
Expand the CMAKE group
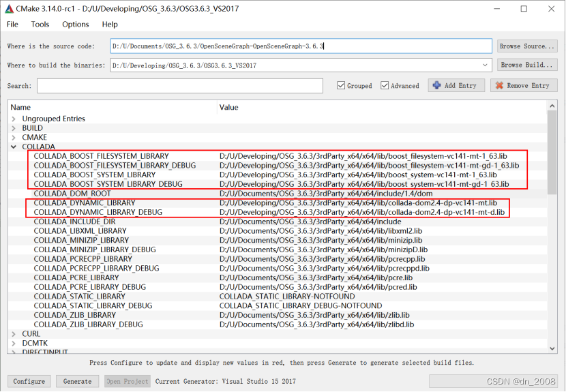(14, 138)
